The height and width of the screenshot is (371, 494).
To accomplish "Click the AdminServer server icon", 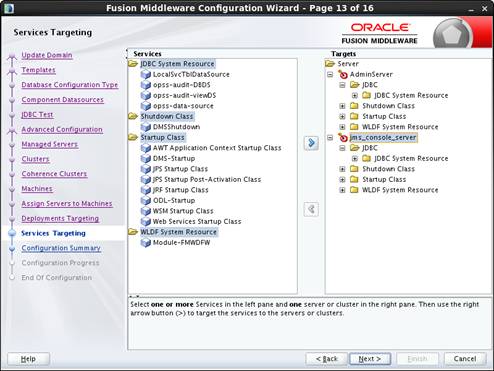I will 343,74.
